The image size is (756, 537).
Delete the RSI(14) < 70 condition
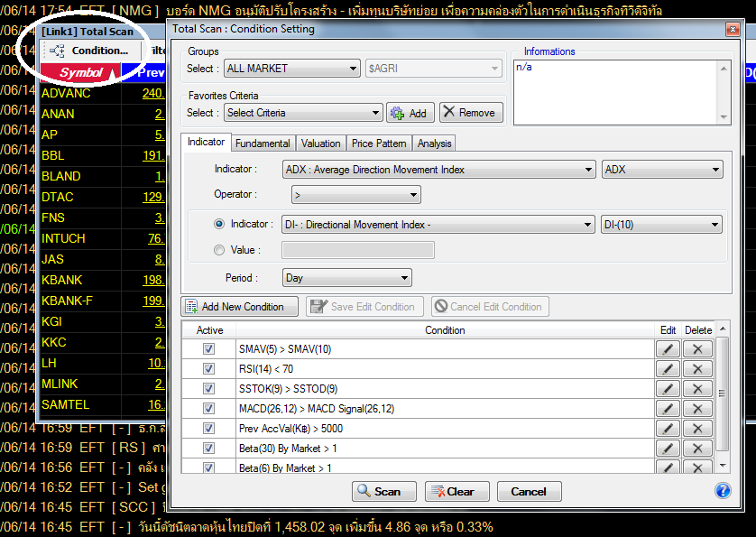tap(697, 369)
